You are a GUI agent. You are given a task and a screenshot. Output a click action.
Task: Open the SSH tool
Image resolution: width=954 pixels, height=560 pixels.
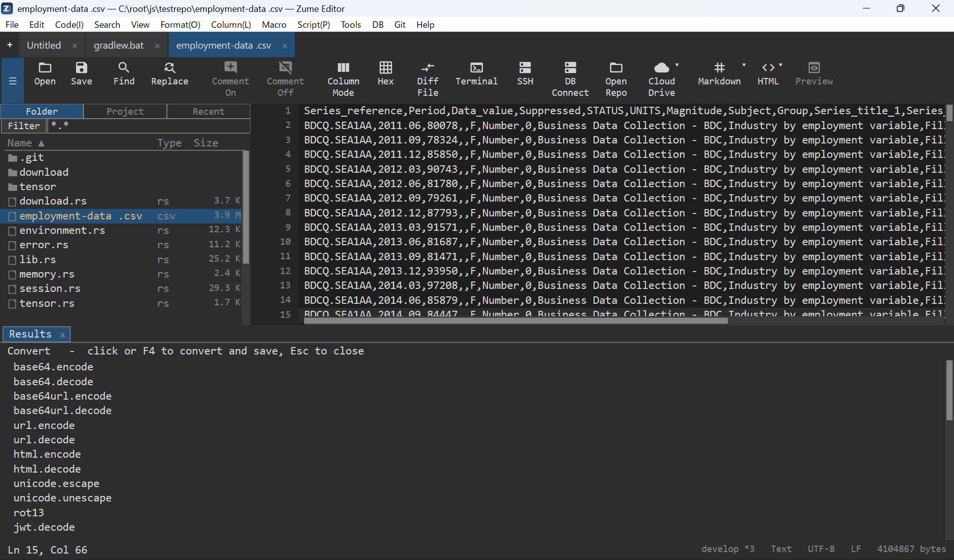point(525,74)
